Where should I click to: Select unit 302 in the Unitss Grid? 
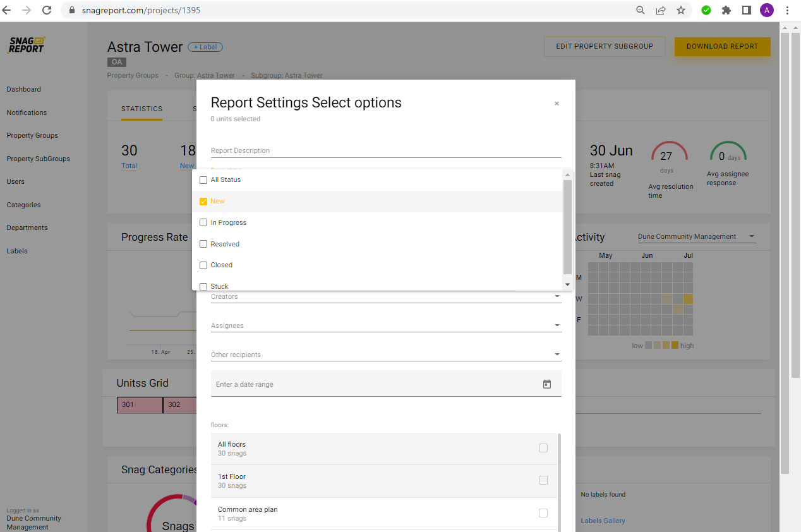click(180, 405)
